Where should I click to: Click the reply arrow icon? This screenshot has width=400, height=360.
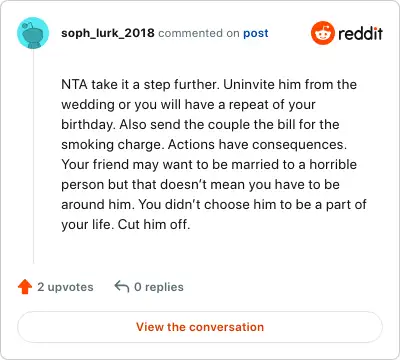pyautogui.click(x=122, y=287)
